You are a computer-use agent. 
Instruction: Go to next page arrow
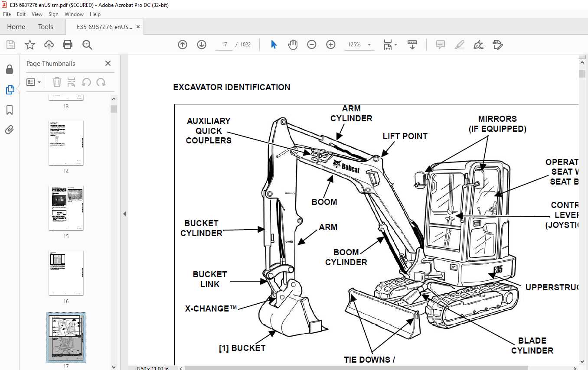coord(202,45)
